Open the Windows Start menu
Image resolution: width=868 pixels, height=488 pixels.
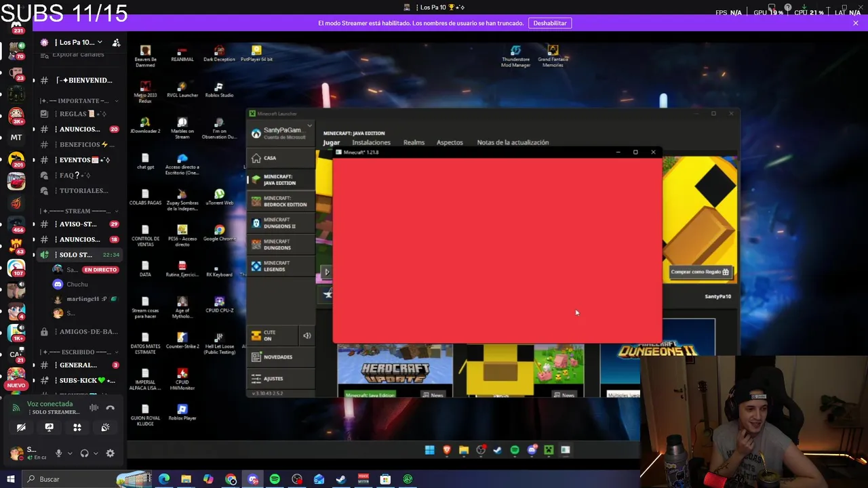tap(10, 479)
